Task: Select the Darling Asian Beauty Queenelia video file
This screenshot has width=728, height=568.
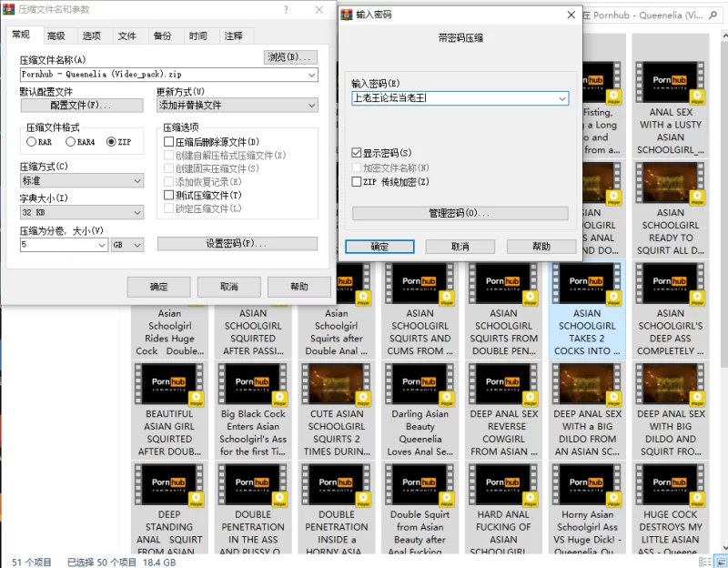Action: coord(420,411)
